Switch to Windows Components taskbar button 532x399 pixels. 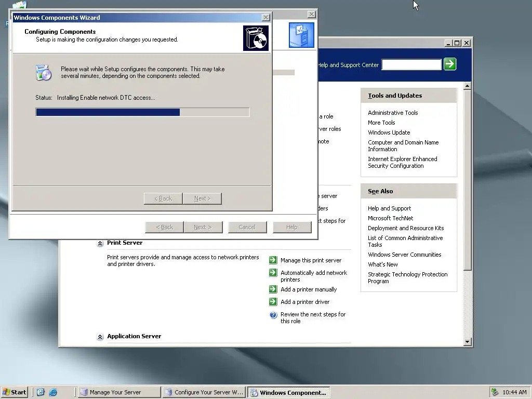tap(289, 393)
